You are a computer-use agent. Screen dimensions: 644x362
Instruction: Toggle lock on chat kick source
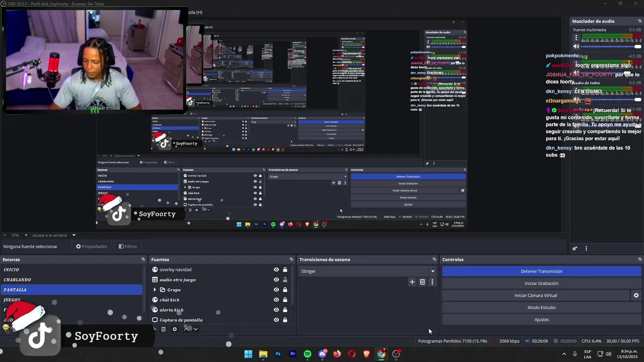click(x=285, y=300)
